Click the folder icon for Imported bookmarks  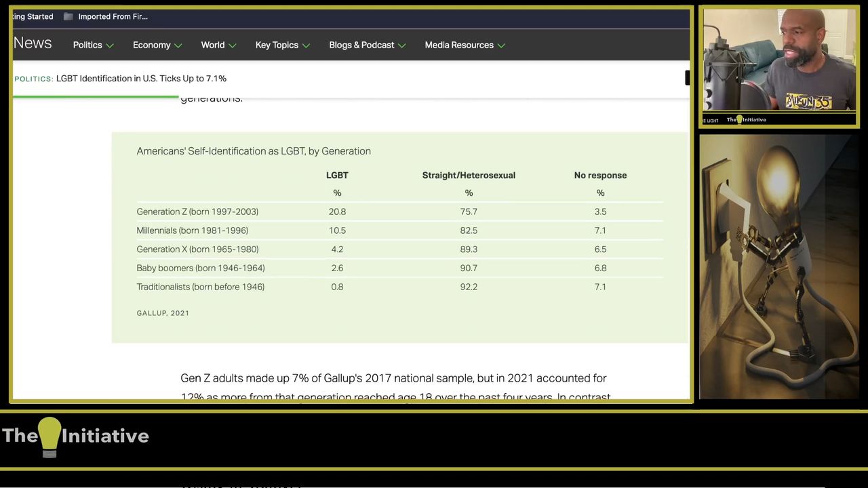pyautogui.click(x=68, y=17)
